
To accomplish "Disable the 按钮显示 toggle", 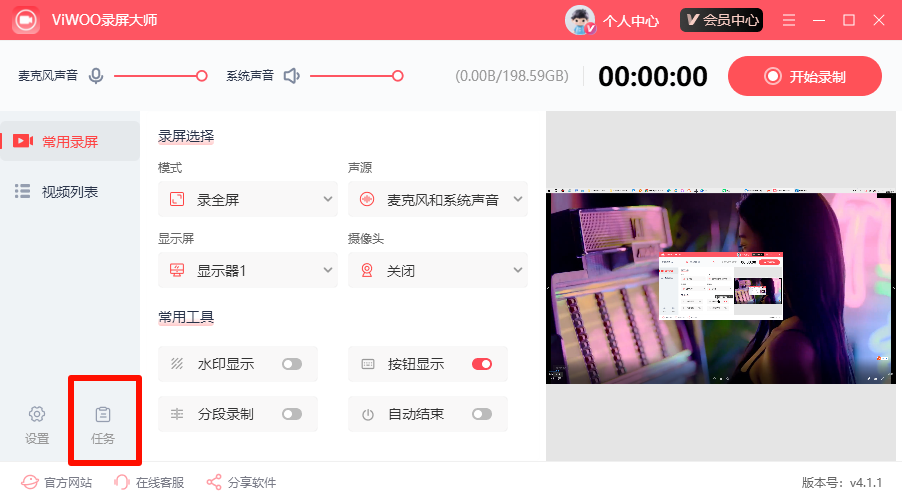I will click(x=481, y=364).
